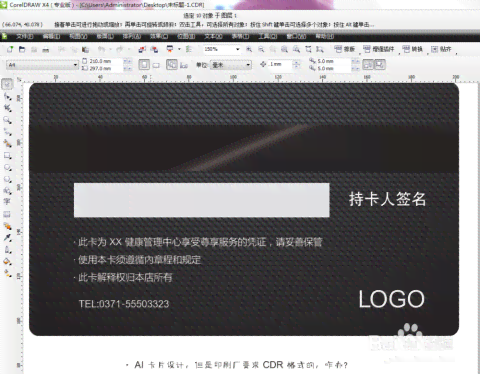The image size is (480, 374).
Task: Select the Ellipse tool in the toolbox
Action: click(x=7, y=167)
